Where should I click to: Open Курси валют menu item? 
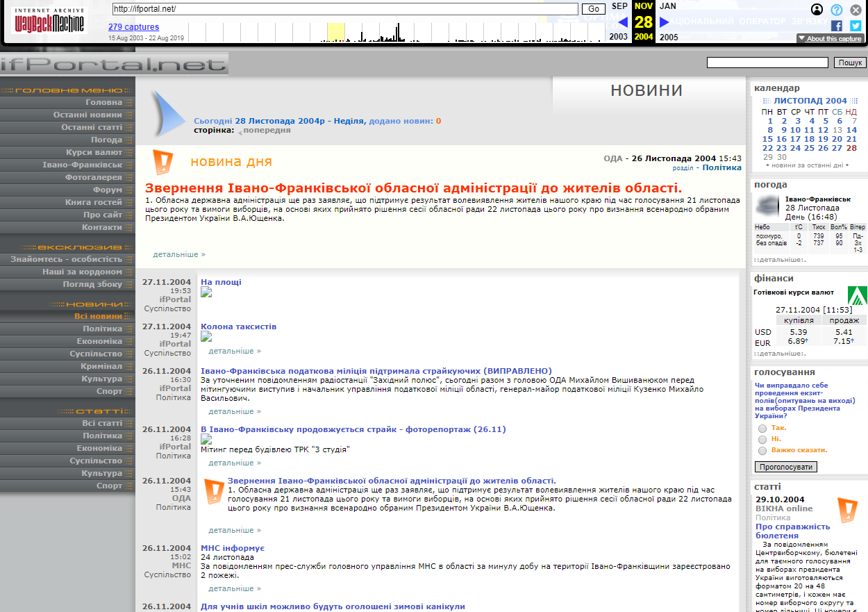point(94,152)
